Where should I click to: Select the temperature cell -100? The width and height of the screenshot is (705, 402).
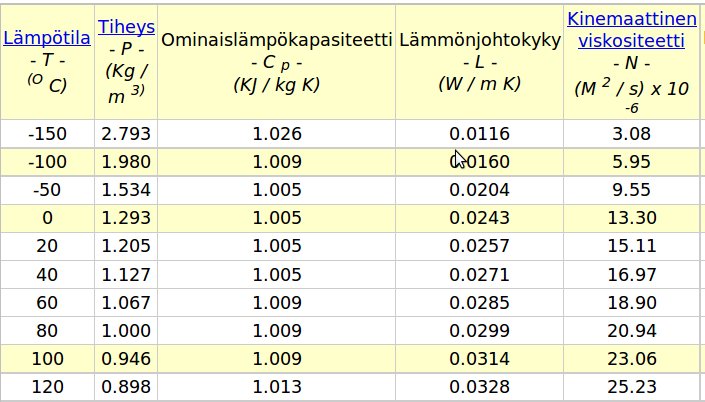pos(47,161)
